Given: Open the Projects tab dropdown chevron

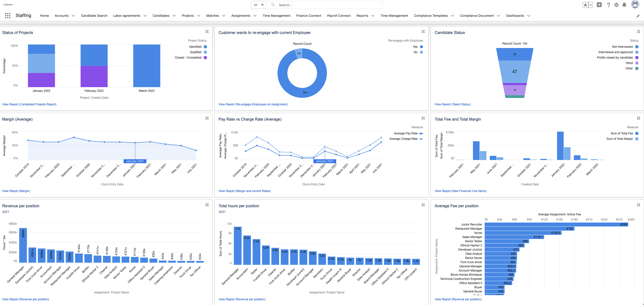Looking at the screenshot, I should 198,16.
